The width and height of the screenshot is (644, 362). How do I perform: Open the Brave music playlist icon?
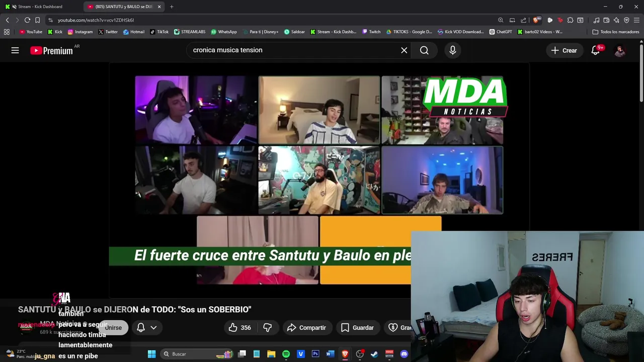pyautogui.click(x=596, y=20)
